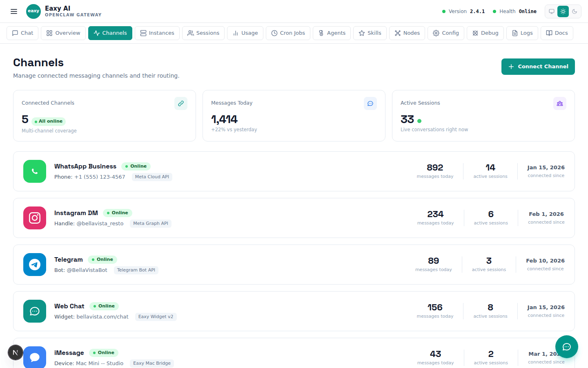The image size is (588, 368).
Task: Go to the Cron Jobs tab
Action: click(288, 33)
